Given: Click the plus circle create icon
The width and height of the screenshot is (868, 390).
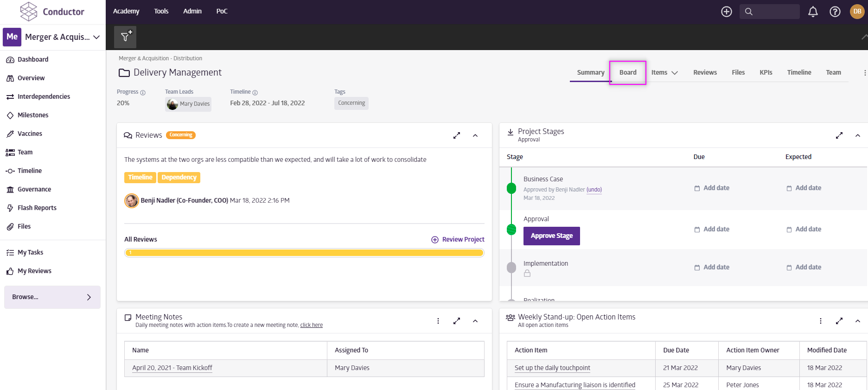Looking at the screenshot, I should 726,12.
